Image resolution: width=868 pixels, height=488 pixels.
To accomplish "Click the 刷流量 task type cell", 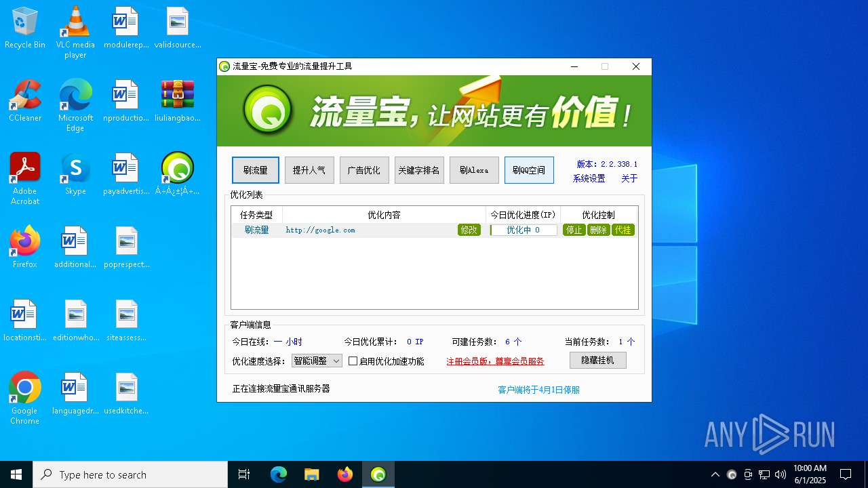I will coord(257,230).
